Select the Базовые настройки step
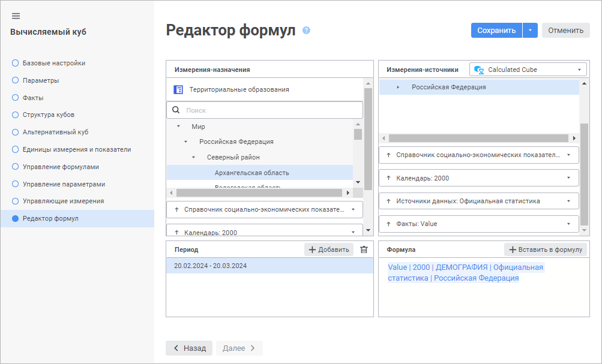 [x=53, y=63]
